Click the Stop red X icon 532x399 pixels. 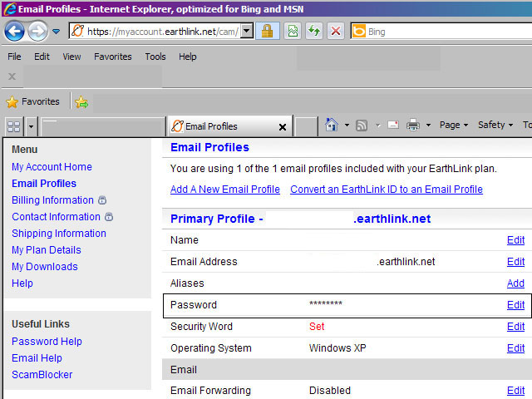(x=336, y=32)
